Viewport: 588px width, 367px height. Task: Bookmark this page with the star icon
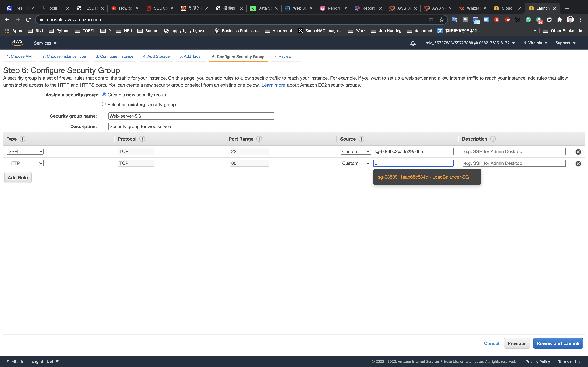coord(441,20)
